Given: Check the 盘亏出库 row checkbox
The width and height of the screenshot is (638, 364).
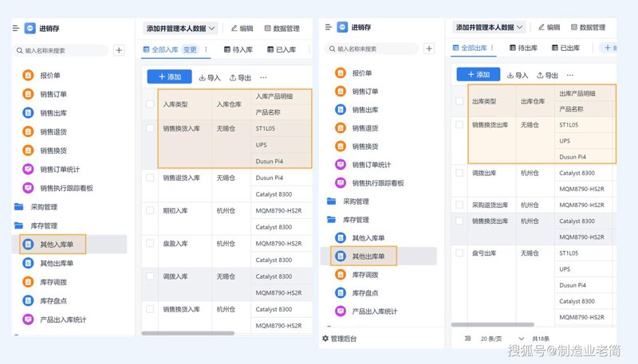Looking at the screenshot, I should point(459,253).
